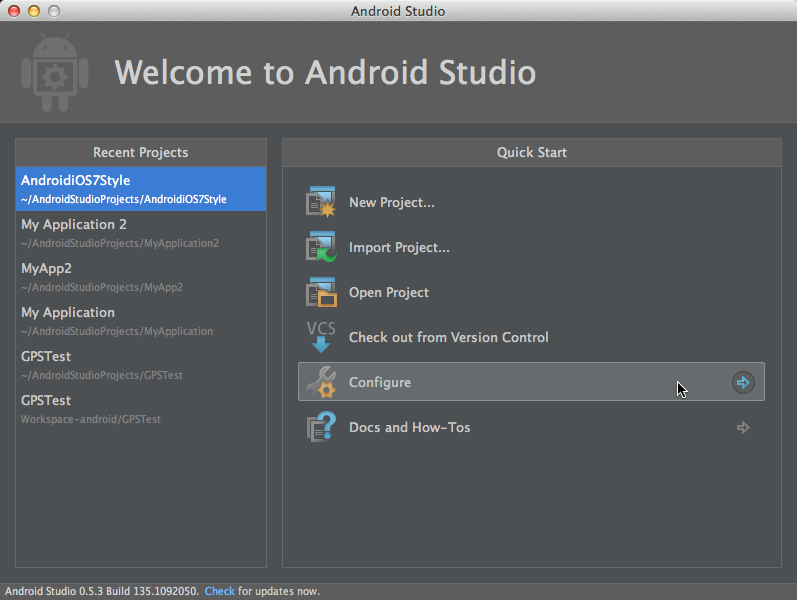Open the My Application recent project

(140, 321)
